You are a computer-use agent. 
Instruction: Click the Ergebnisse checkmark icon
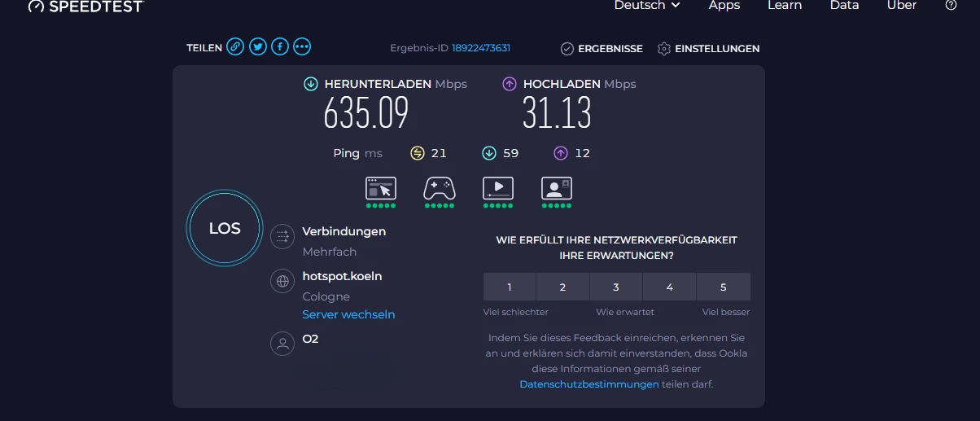(567, 49)
